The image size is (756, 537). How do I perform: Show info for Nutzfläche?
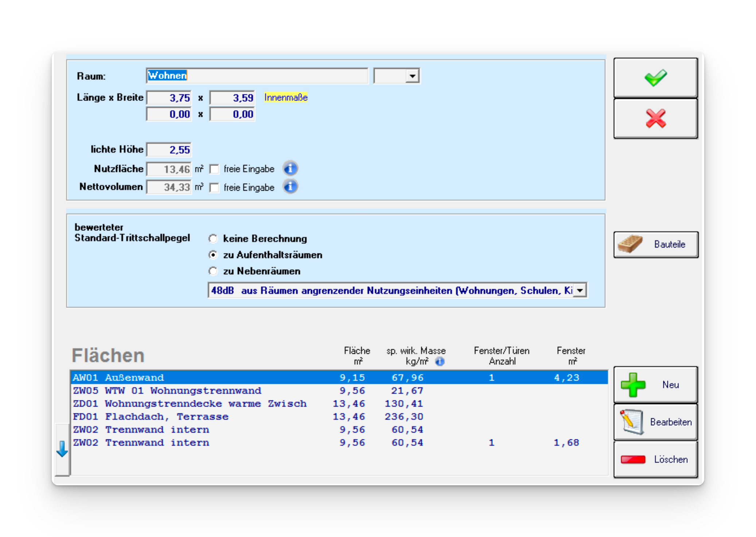(290, 169)
